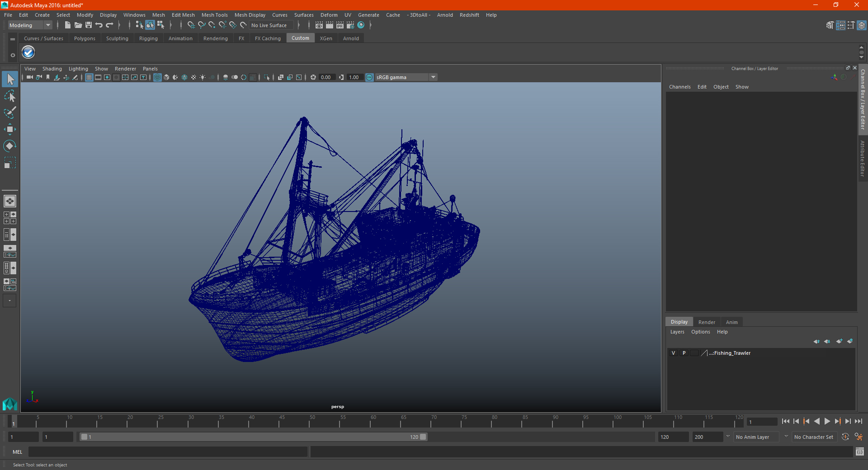This screenshot has height=470, width=868.
Task: Play animation forwards
Action: (827, 421)
